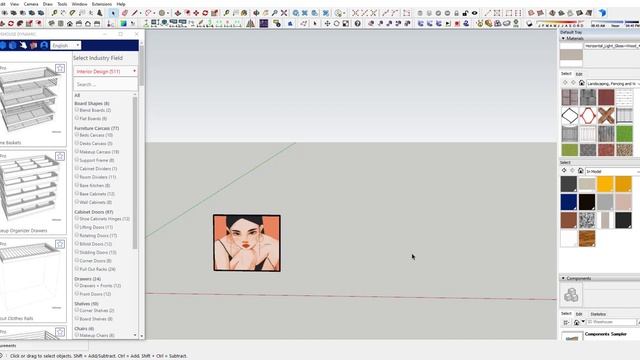The image size is (640, 360).
Task: Select the Sliding Doors radio option
Action: [77, 252]
